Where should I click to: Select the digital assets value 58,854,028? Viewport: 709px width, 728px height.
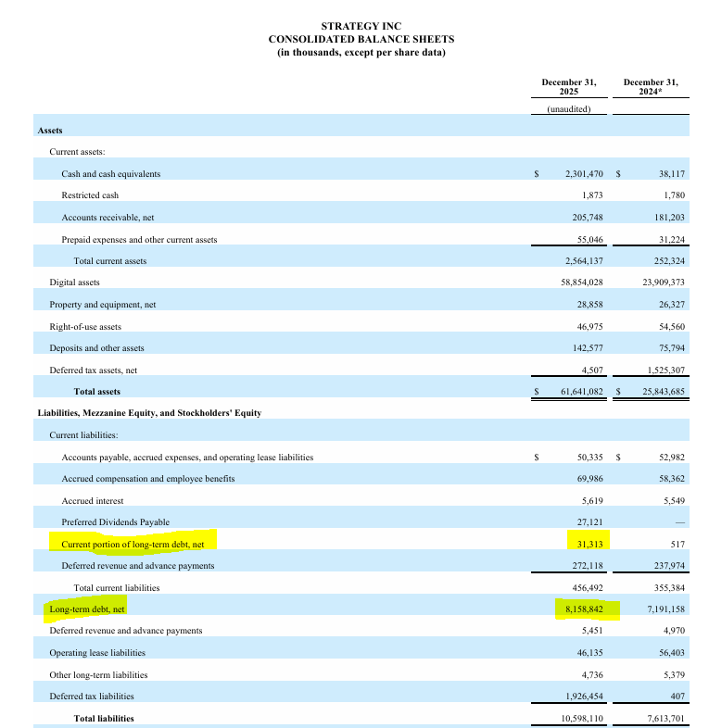[582, 282]
